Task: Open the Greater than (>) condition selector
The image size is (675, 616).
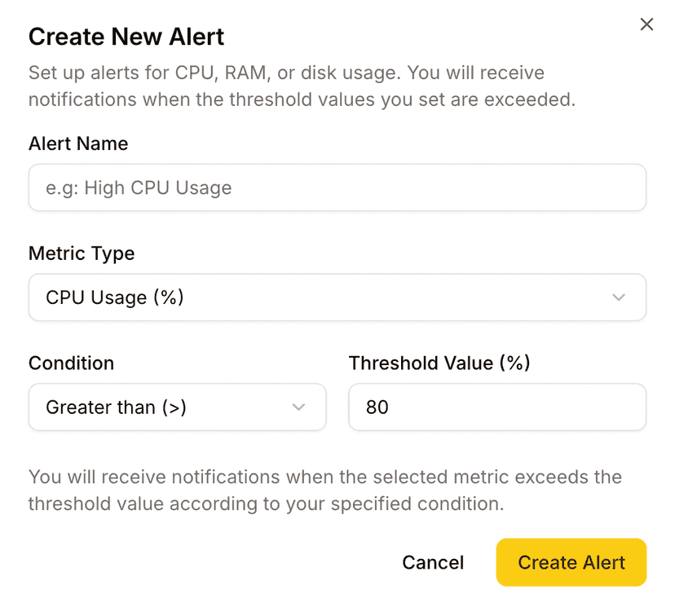Action: click(x=177, y=407)
